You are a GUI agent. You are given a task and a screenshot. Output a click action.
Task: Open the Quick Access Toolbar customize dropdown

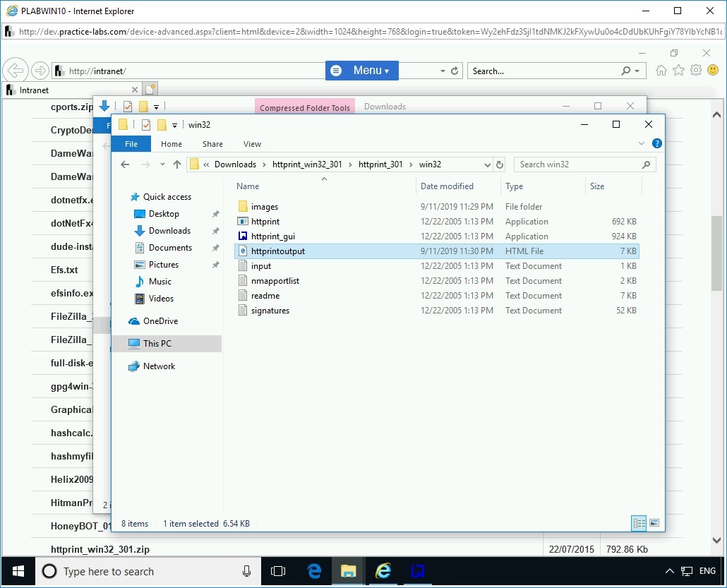174,124
